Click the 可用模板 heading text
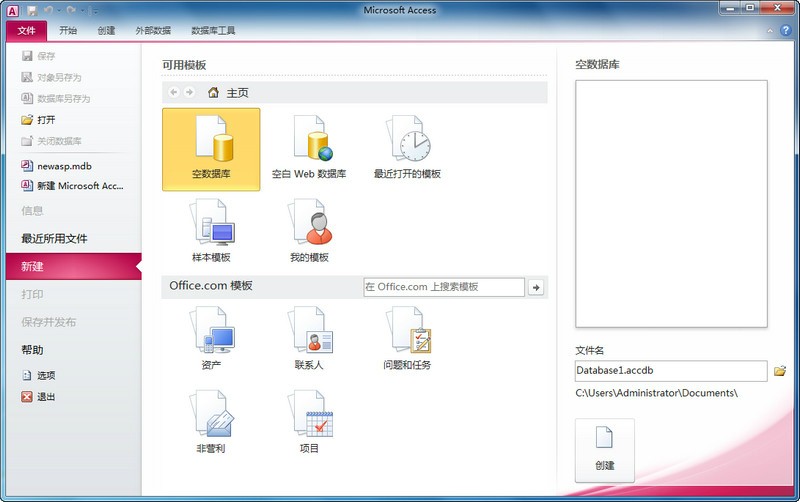This screenshot has width=800, height=502. [x=184, y=65]
